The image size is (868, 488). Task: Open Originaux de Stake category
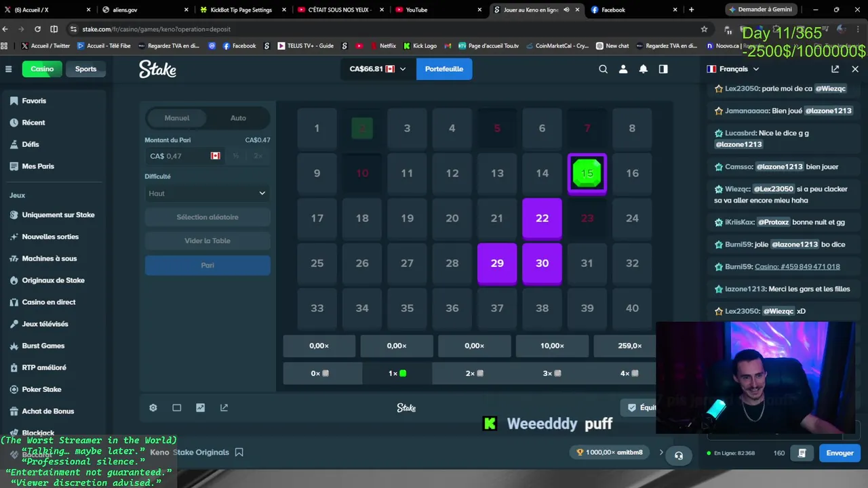point(53,280)
